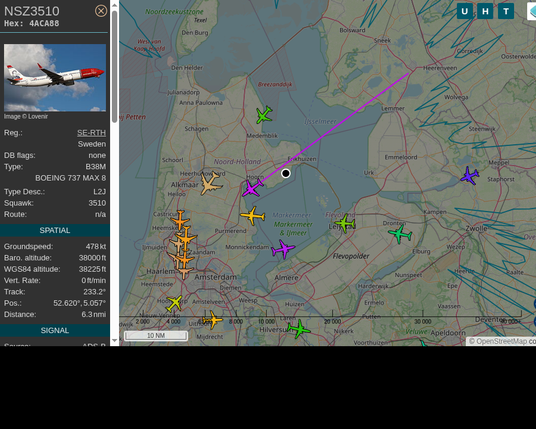Viewport: 536px width, 429px height.
Task: Select the green aircraft near Medemblik
Action: (264, 115)
